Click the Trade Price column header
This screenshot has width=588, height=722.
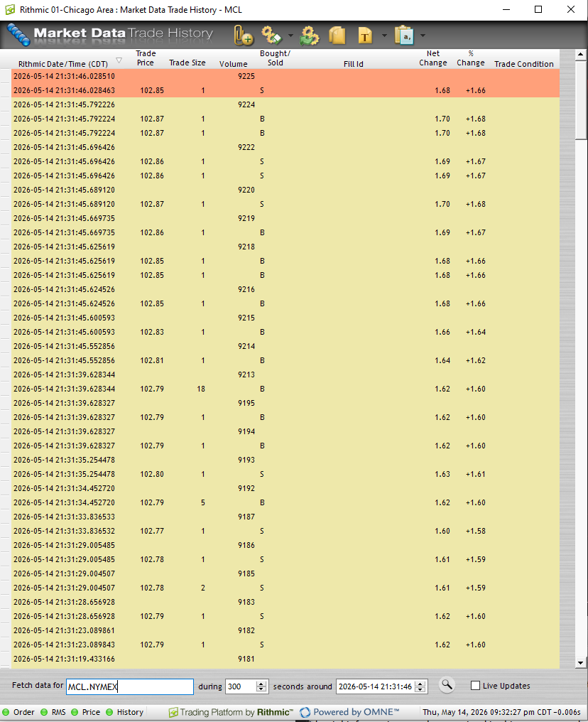point(146,58)
